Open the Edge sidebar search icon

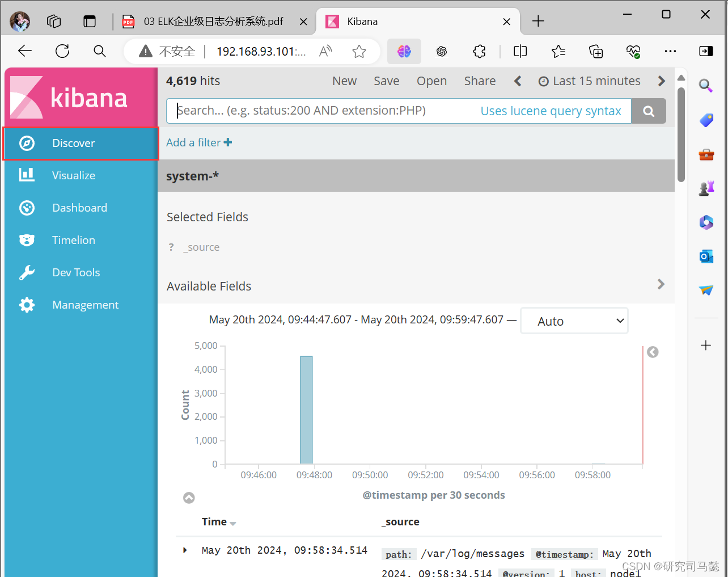pos(706,86)
